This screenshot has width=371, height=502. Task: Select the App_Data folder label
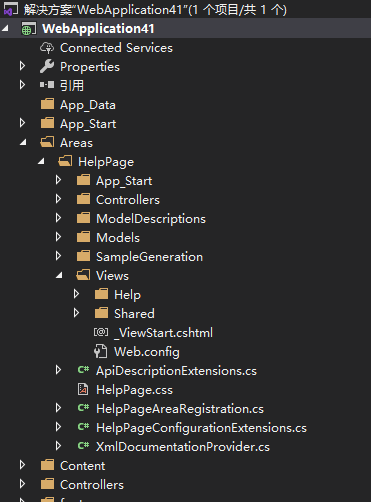coord(88,105)
